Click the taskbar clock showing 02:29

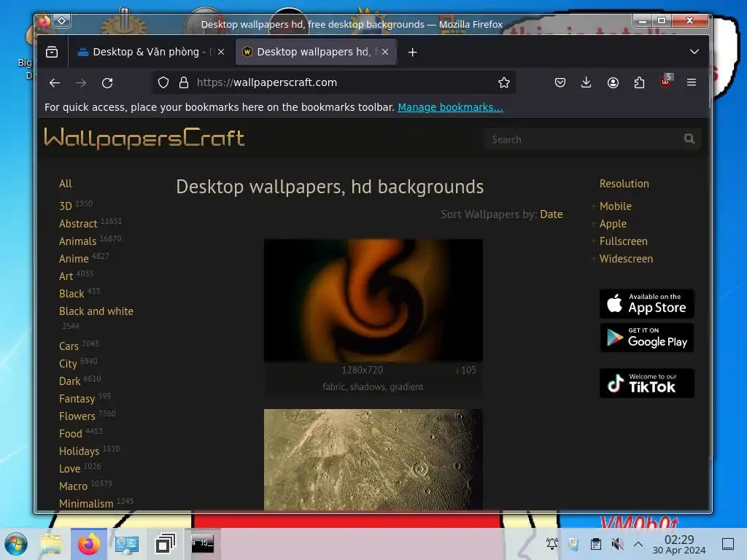[679, 545]
